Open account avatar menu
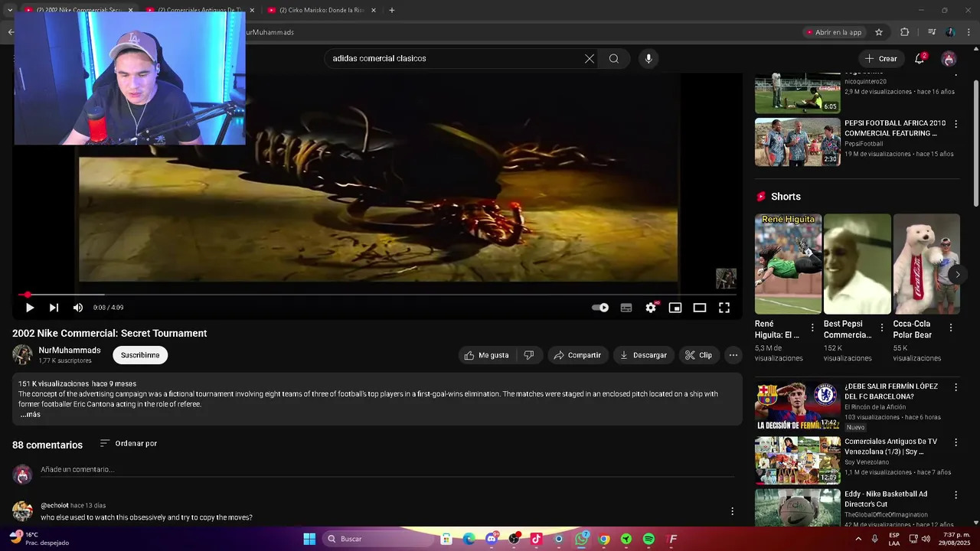980x551 pixels. click(949, 59)
